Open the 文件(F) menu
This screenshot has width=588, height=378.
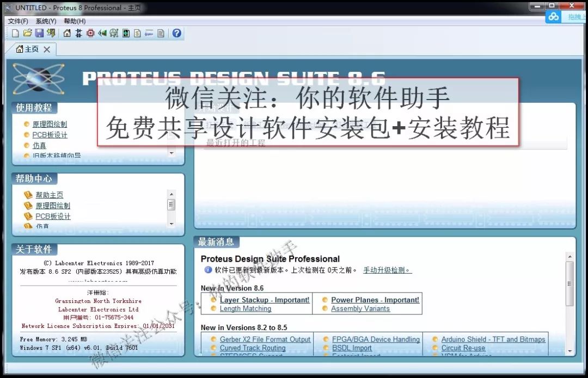click(x=18, y=21)
